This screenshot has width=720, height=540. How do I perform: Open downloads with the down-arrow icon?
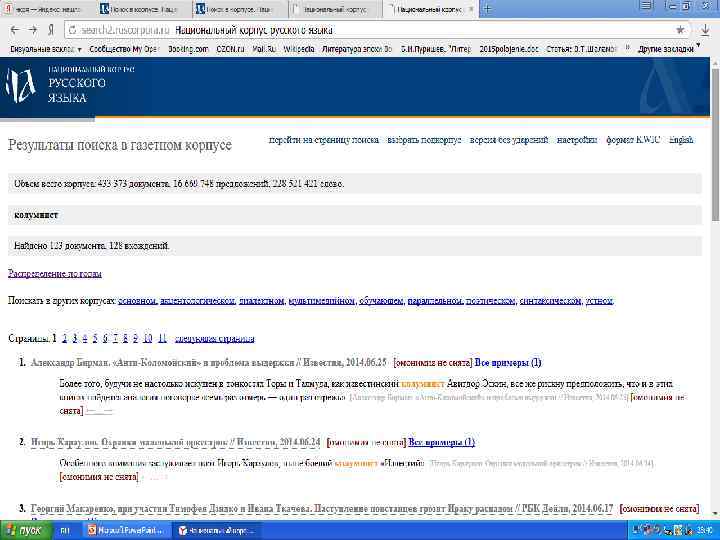(x=705, y=30)
